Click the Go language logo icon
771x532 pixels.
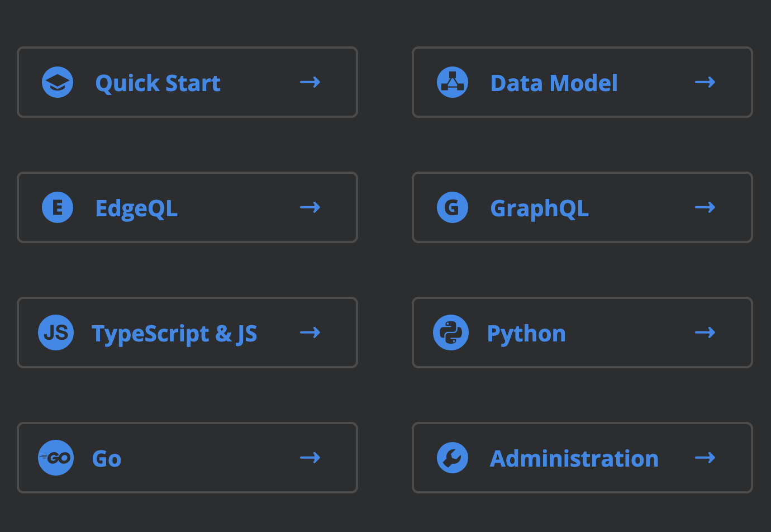pos(56,458)
